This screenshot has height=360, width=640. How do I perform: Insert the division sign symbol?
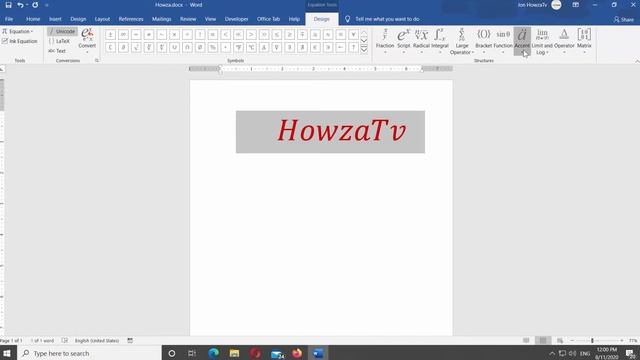187,35
